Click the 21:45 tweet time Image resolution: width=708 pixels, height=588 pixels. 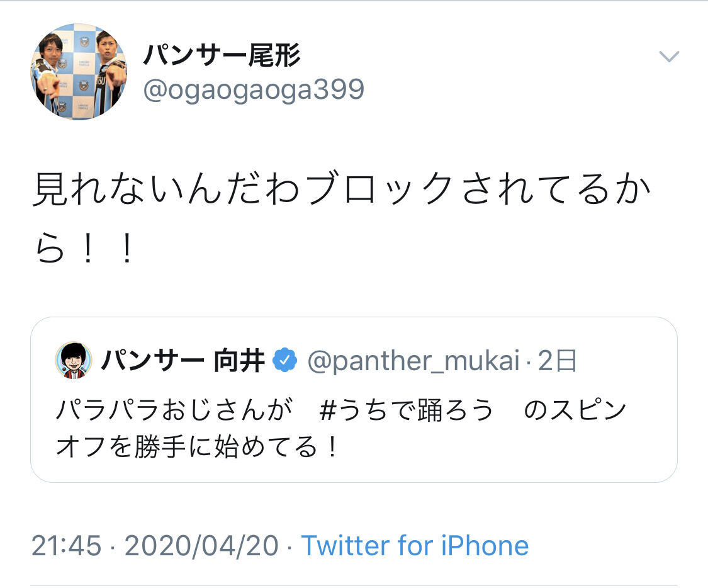click(x=66, y=545)
